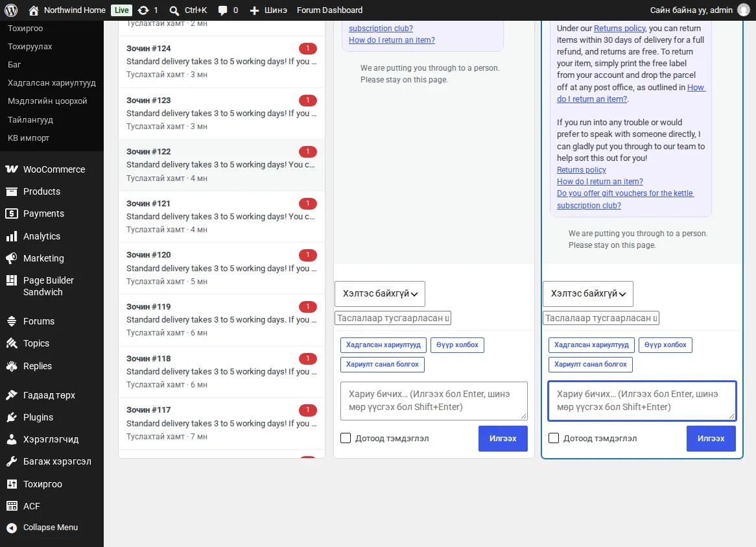This screenshot has width=756, height=547.
Task: Click Өүүр холбох button in the left chat panel
Action: (x=457, y=345)
